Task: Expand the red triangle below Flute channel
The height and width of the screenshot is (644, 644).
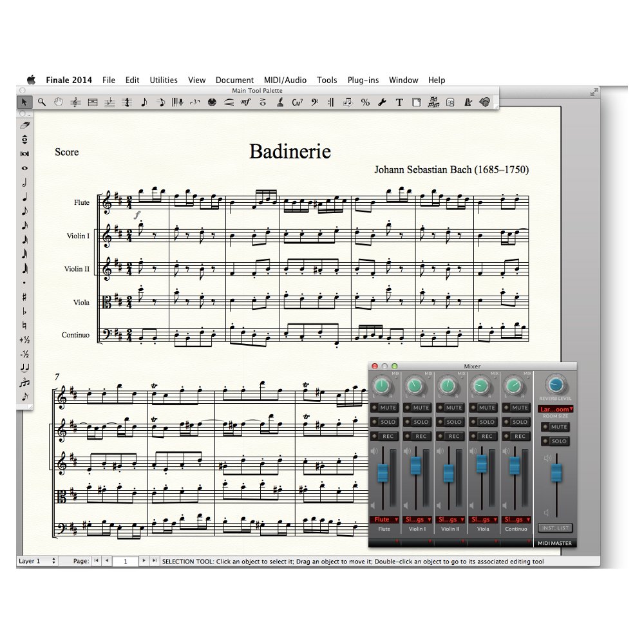Action: tap(396, 542)
